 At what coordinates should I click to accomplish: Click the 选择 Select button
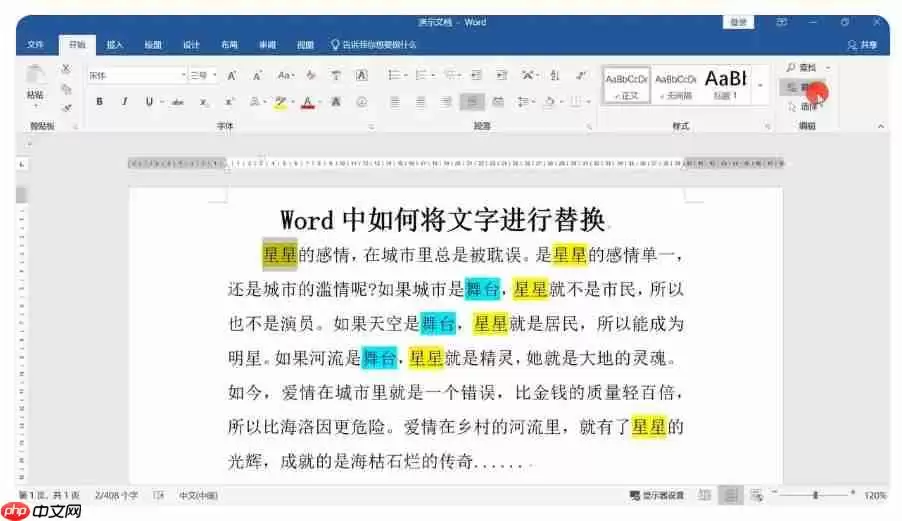click(805, 107)
